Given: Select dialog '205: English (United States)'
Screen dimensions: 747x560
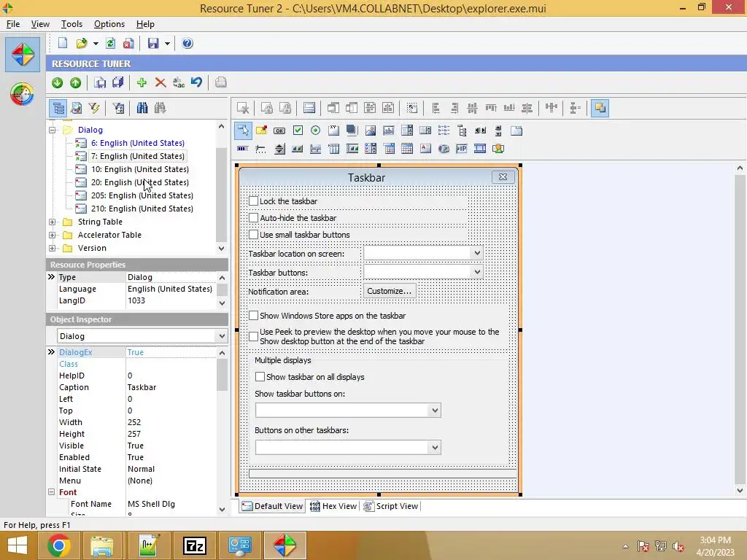Looking at the screenshot, I should click(142, 195).
